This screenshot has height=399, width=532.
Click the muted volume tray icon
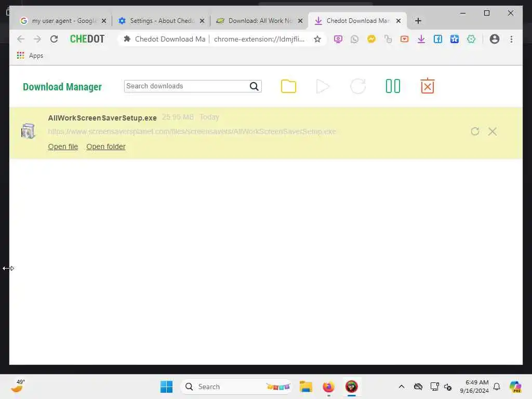click(x=448, y=387)
